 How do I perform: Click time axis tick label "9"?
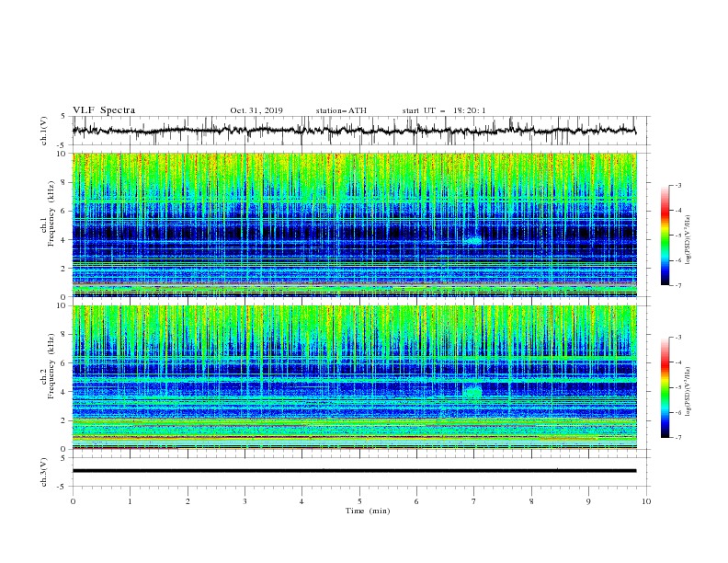(588, 501)
